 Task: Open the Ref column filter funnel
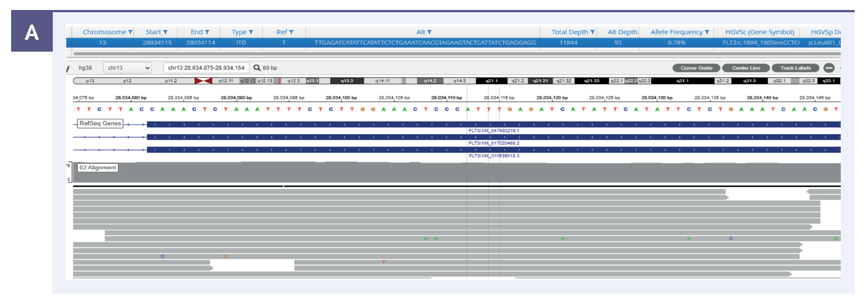tap(291, 32)
